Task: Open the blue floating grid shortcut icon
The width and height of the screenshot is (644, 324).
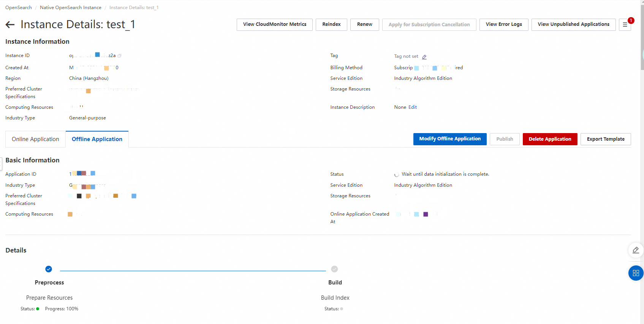Action: pos(636,273)
